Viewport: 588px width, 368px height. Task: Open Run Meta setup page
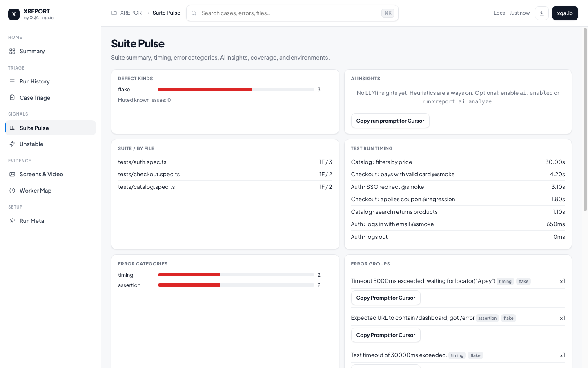(51, 221)
